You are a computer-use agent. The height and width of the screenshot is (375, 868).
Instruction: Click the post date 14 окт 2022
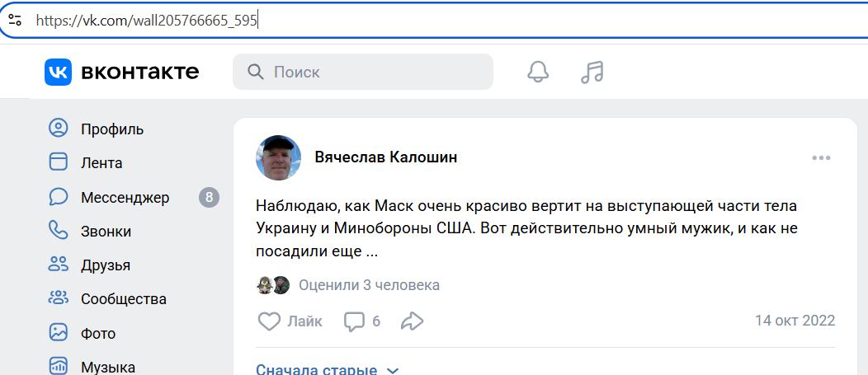(x=795, y=321)
